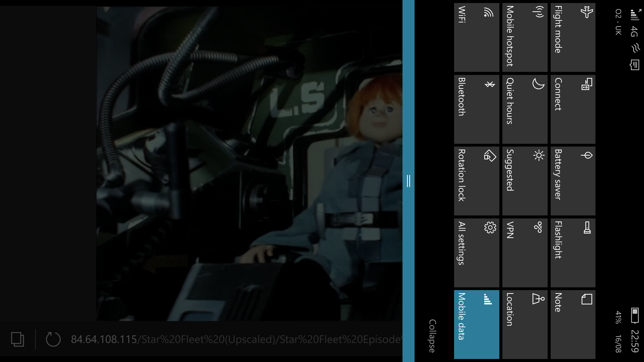
Task: Toggle Rotation lock tile
Action: point(476,181)
